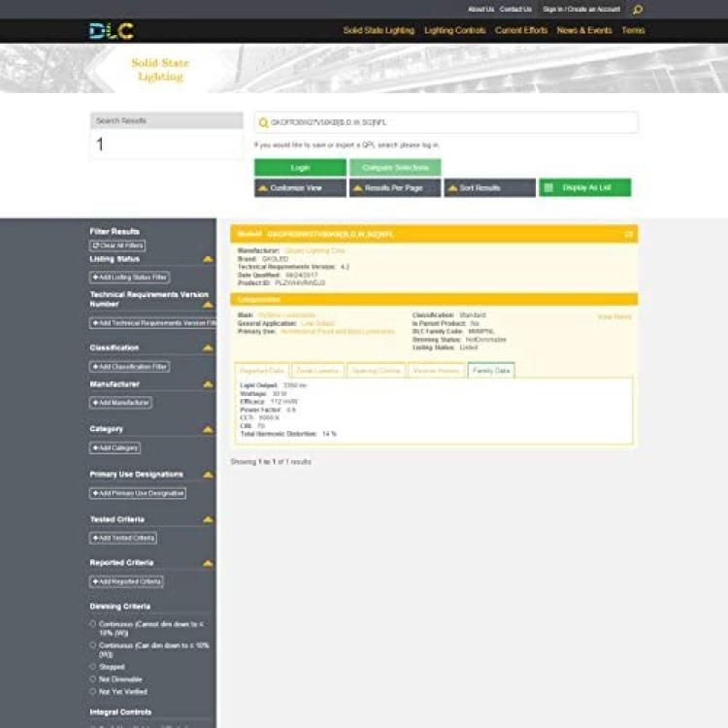Viewport: 728px width, 728px height.
Task: Open Solid State Lighting menu
Action: (x=379, y=31)
